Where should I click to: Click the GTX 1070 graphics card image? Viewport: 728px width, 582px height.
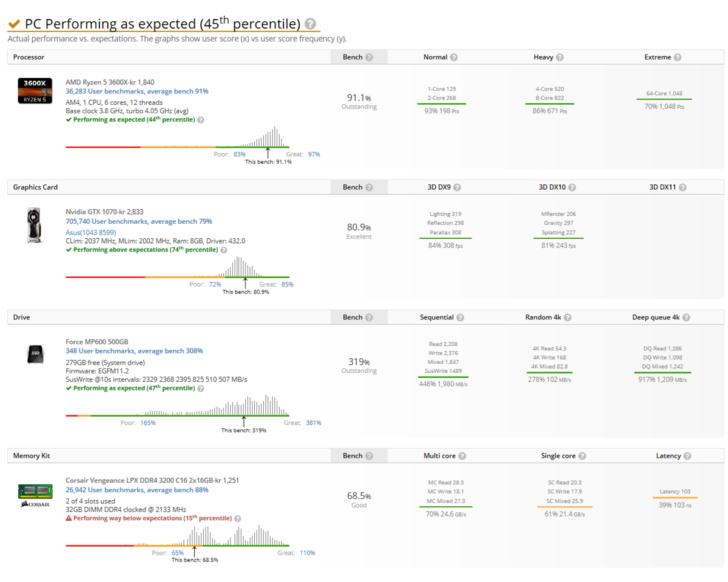[33, 226]
